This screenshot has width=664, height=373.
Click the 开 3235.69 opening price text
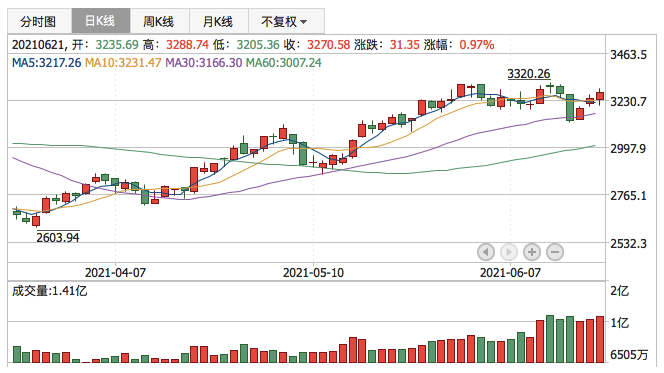[x=105, y=44]
